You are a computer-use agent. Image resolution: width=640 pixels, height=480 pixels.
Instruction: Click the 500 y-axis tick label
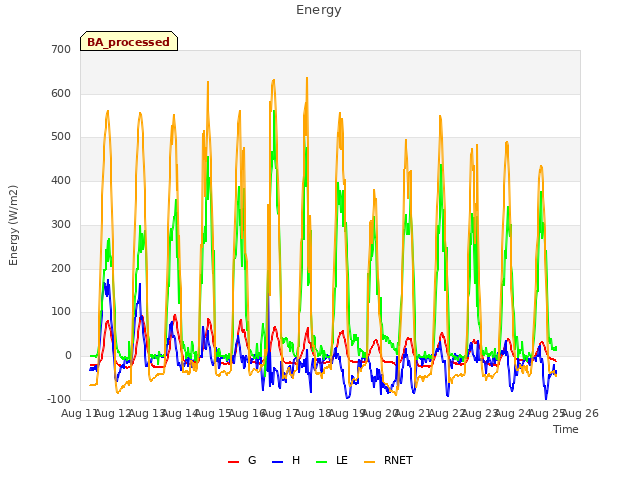point(61,137)
